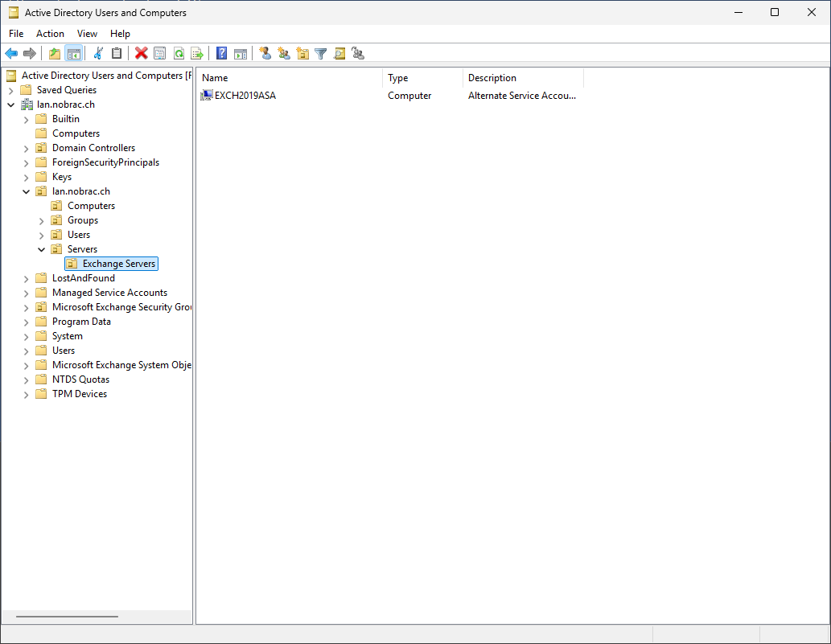Image resolution: width=831 pixels, height=644 pixels.
Task: Expand the Managed Service Accounts node
Action: pyautogui.click(x=26, y=293)
